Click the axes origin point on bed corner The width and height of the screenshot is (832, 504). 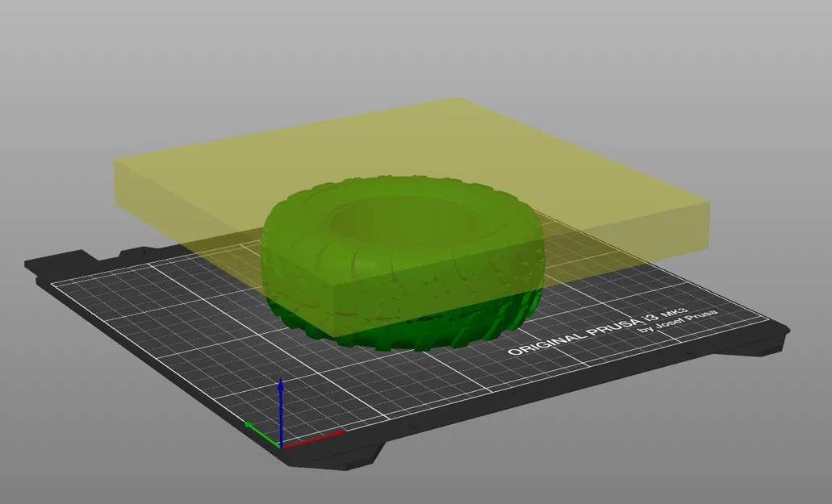coord(281,447)
